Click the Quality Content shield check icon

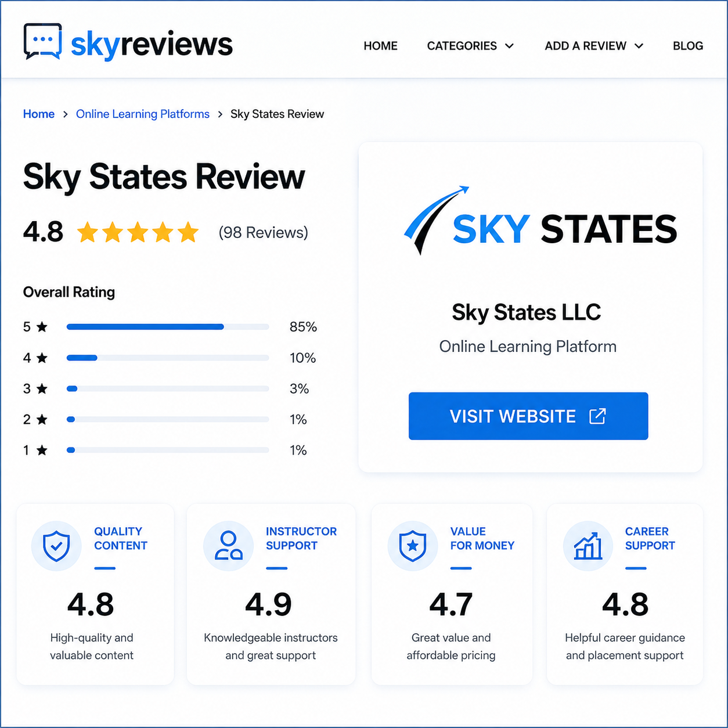tap(56, 546)
